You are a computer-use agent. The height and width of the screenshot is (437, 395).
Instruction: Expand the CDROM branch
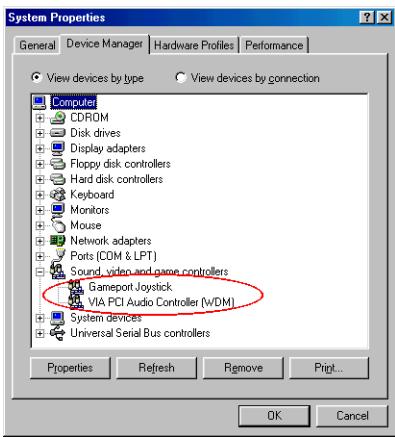40,118
